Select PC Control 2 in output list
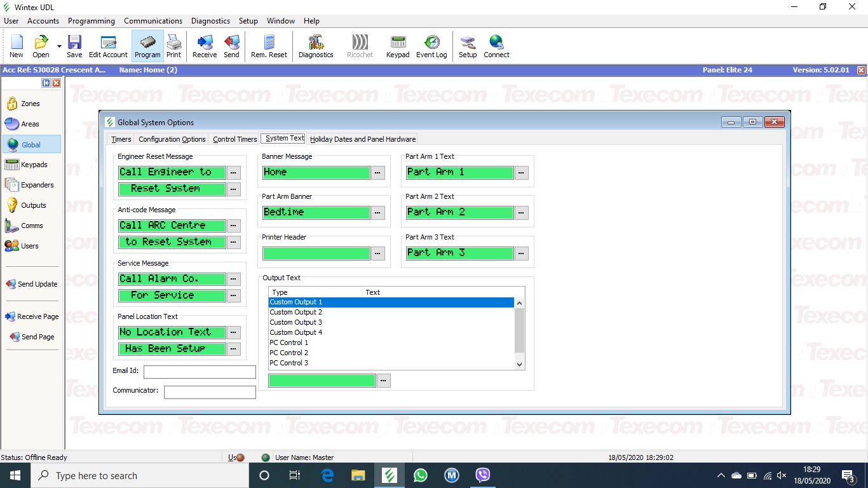This screenshot has height=488, width=868. 289,353
